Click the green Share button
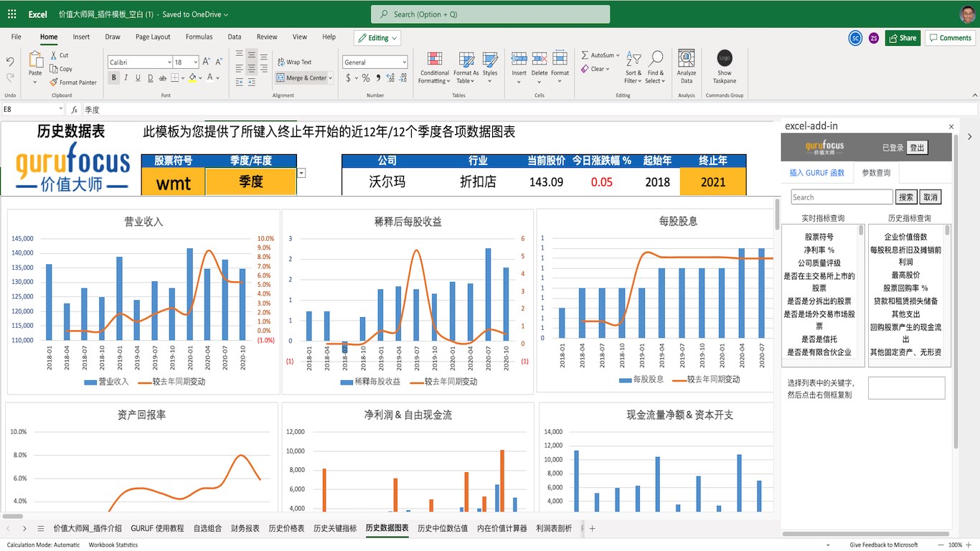 pyautogui.click(x=903, y=38)
